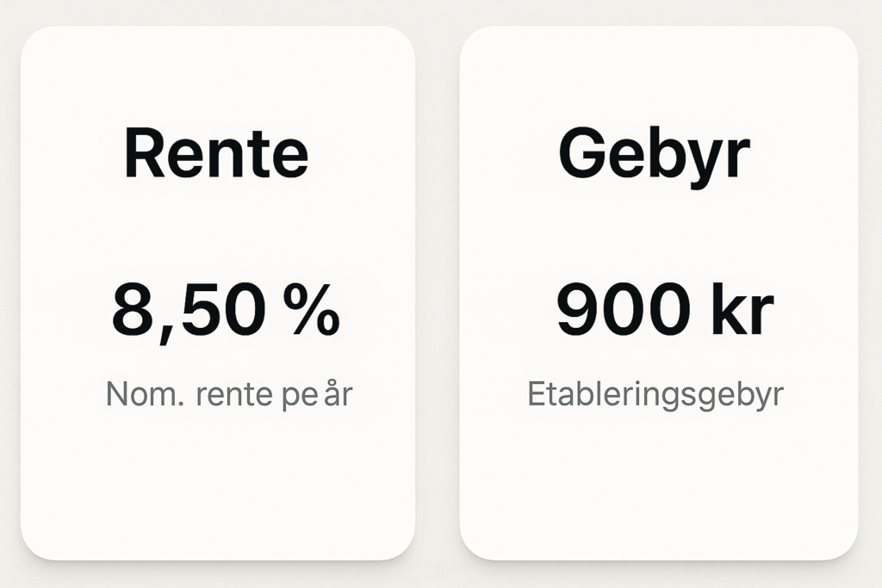Click the word "Nom." under the interest rate
This screenshot has height=588, width=882.
coord(145,394)
